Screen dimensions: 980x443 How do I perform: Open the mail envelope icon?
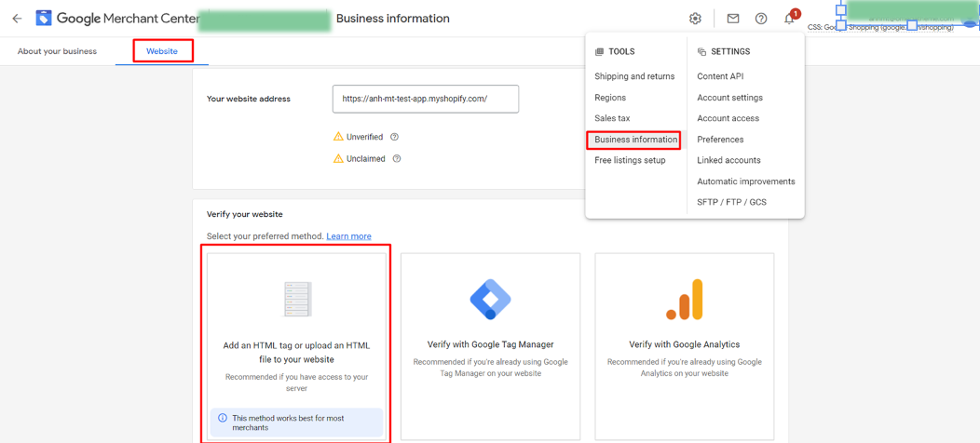[733, 18]
